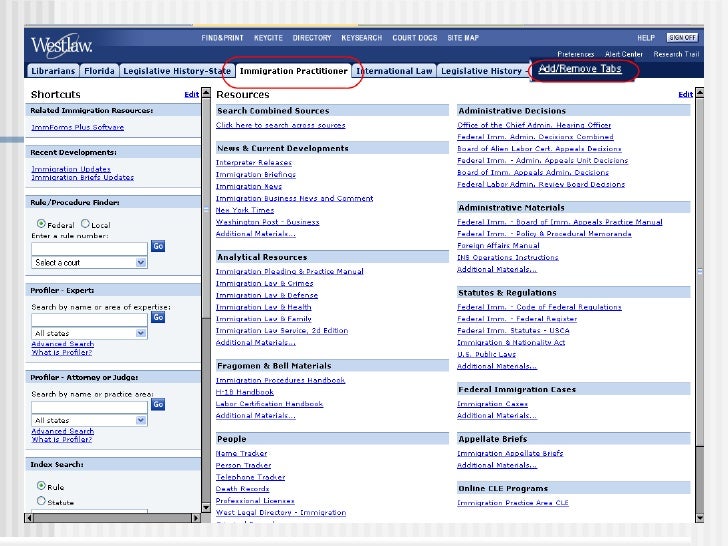Click Advanced Search under Profiler - Experts
This screenshot has height=546, width=728.
click(x=62, y=344)
